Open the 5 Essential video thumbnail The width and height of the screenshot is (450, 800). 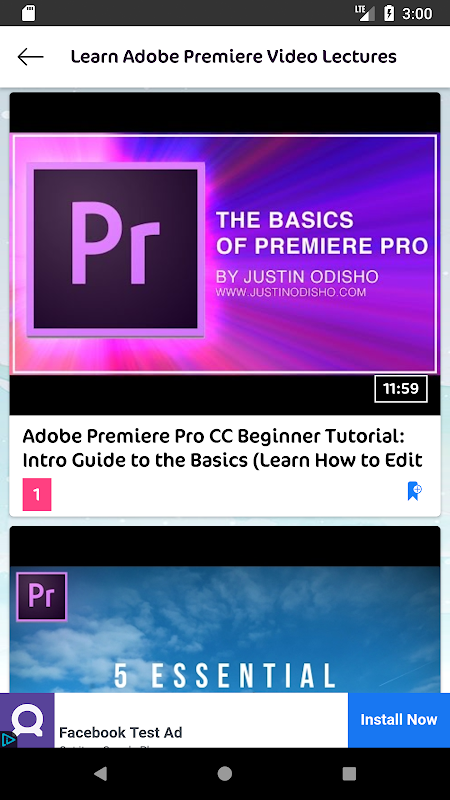coord(224,610)
